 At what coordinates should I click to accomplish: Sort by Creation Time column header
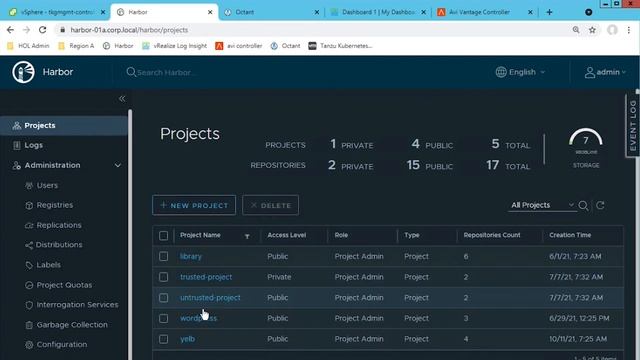[x=570, y=235]
